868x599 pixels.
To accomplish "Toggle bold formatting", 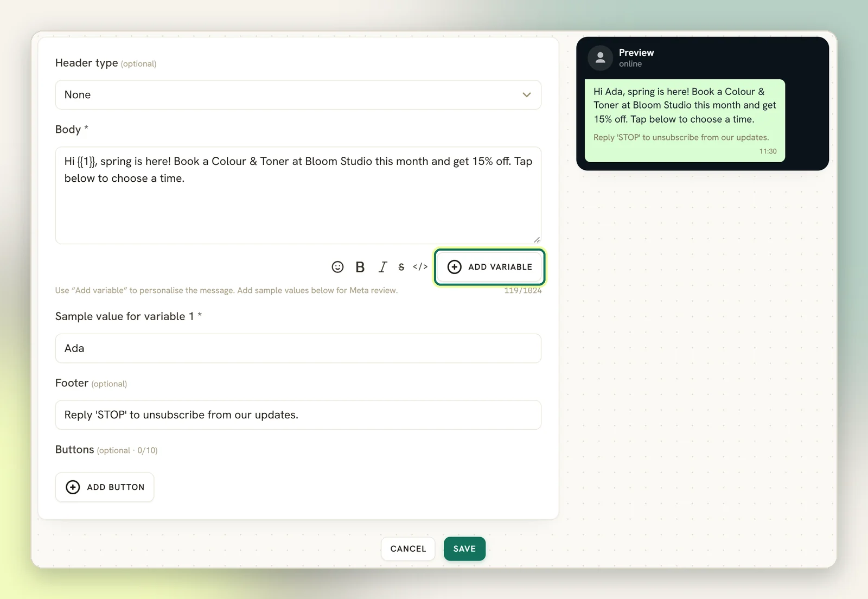I will pyautogui.click(x=360, y=267).
